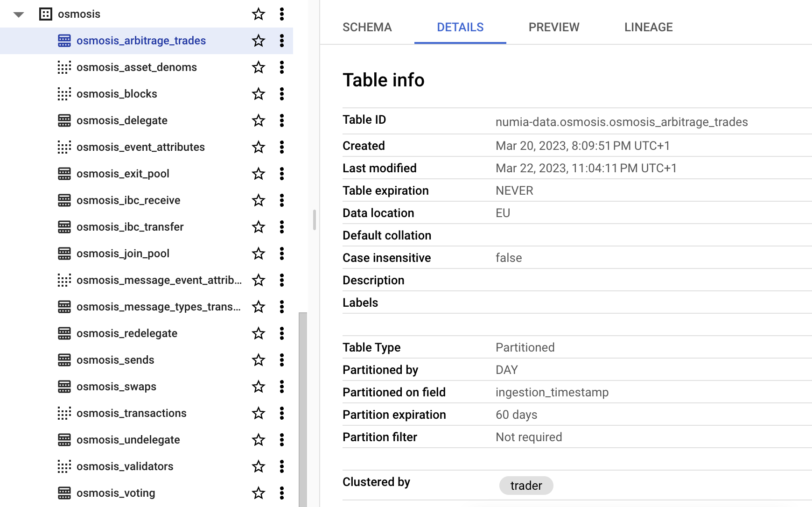Open the PREVIEW tab
This screenshot has height=507, width=812.
coord(553,27)
